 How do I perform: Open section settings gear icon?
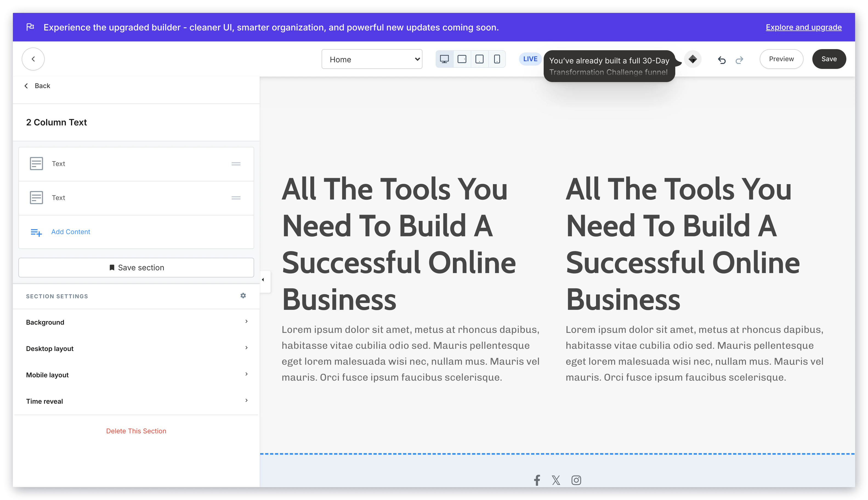point(243,296)
